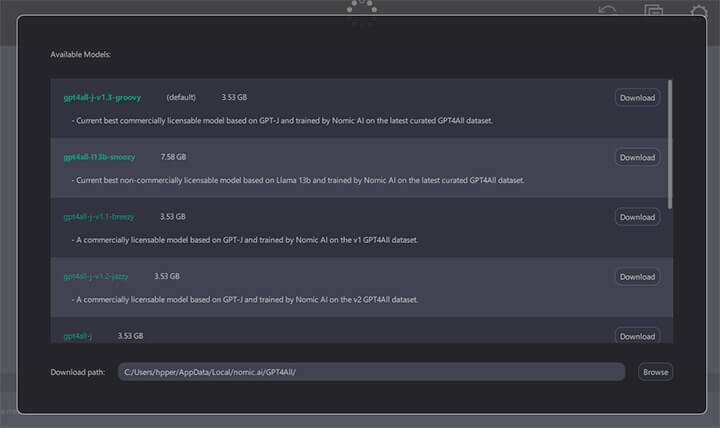Click the Download path label
720x428 pixels.
[x=78, y=372]
